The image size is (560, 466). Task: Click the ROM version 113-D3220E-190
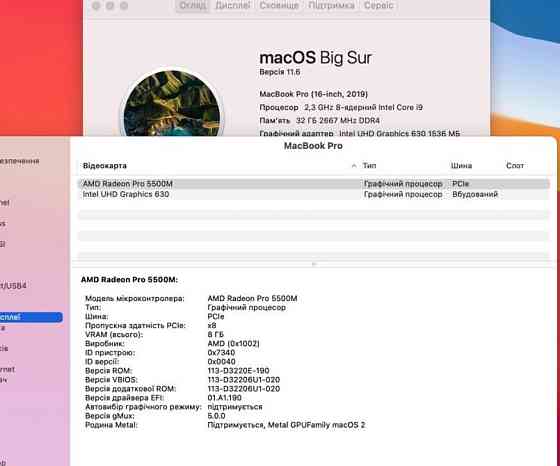coord(238,371)
